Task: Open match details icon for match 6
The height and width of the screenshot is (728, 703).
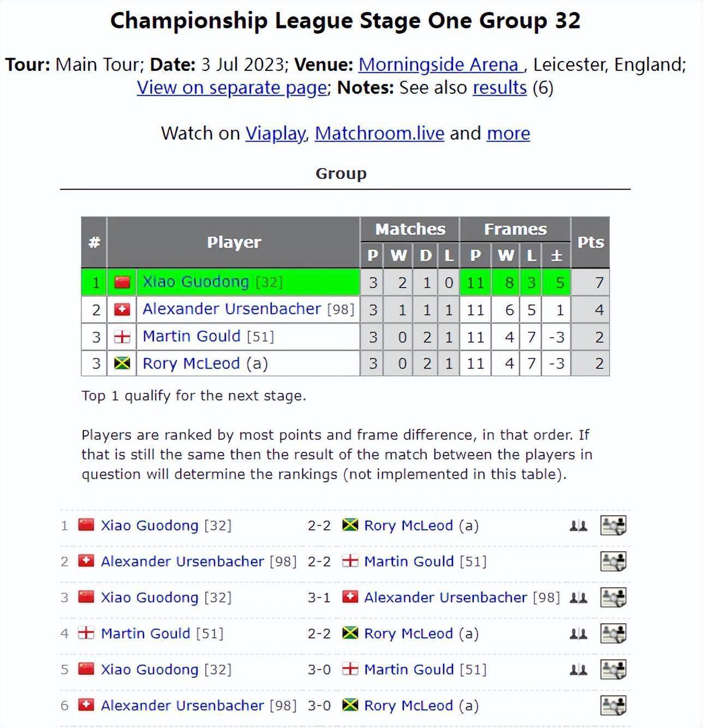Action: [x=613, y=706]
